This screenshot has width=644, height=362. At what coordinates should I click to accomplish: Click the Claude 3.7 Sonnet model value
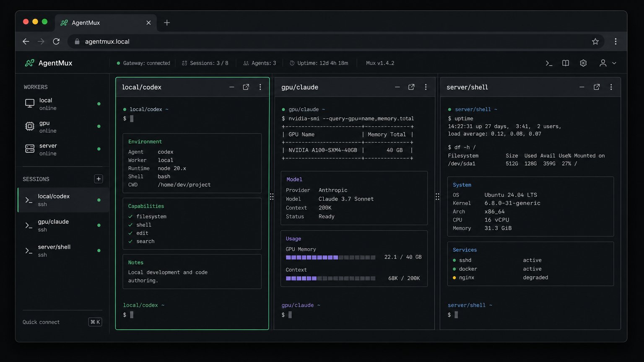pos(346,199)
